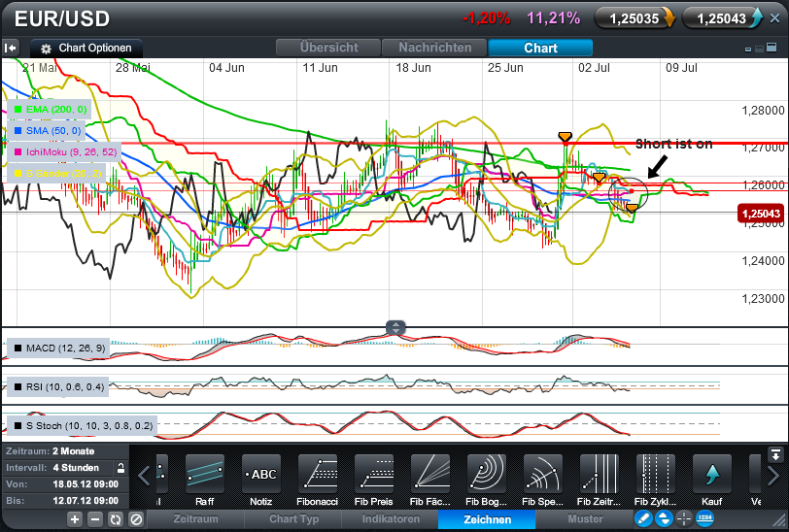Change the Zeitraum value 2 Monate
Viewport: 789px width, 532px height.
point(74,451)
